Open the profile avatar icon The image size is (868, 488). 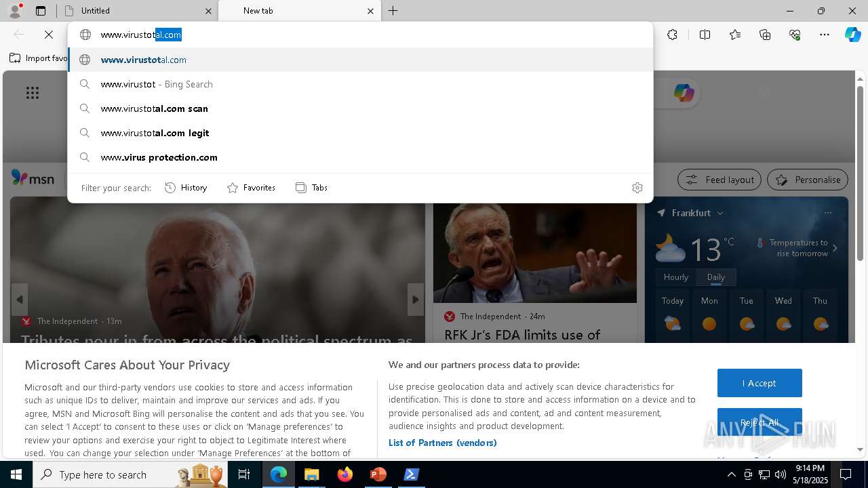pos(15,11)
